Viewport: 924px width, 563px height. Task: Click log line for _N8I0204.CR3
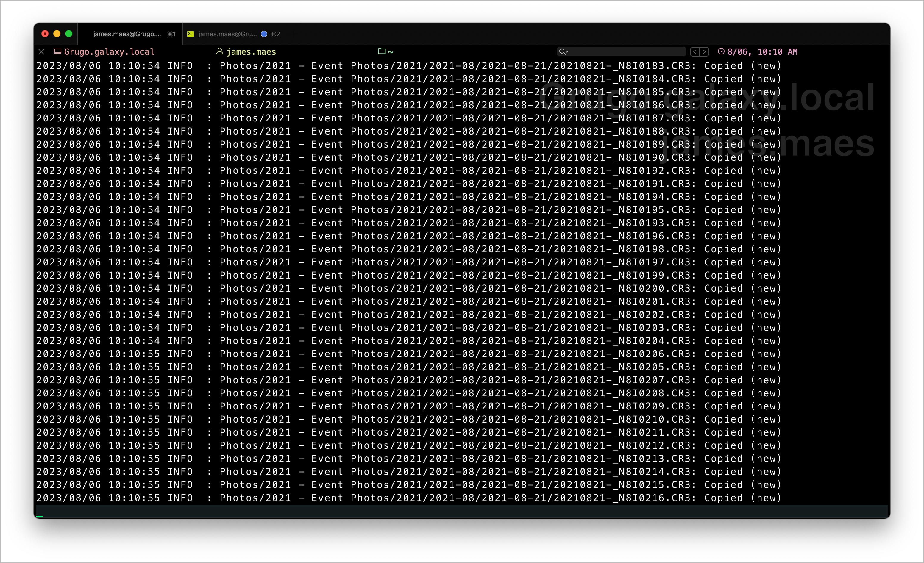coord(409,341)
